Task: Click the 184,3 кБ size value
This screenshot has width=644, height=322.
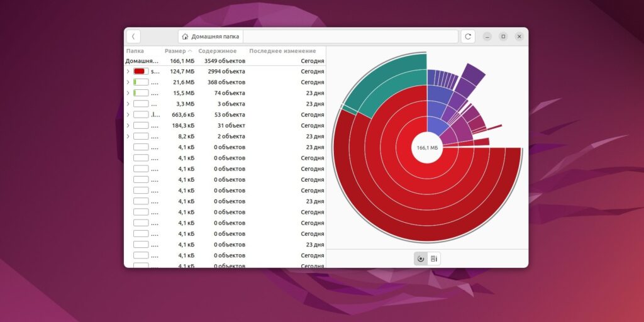Action: tap(183, 125)
